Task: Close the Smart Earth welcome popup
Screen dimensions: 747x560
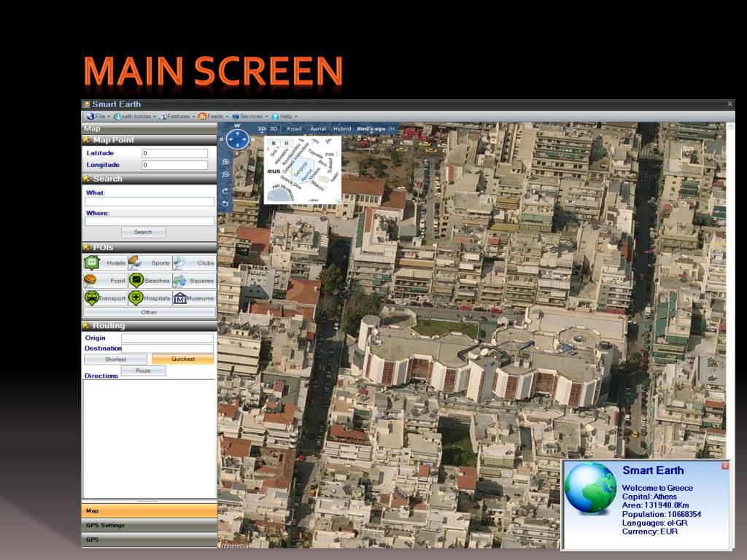Action: [725, 466]
